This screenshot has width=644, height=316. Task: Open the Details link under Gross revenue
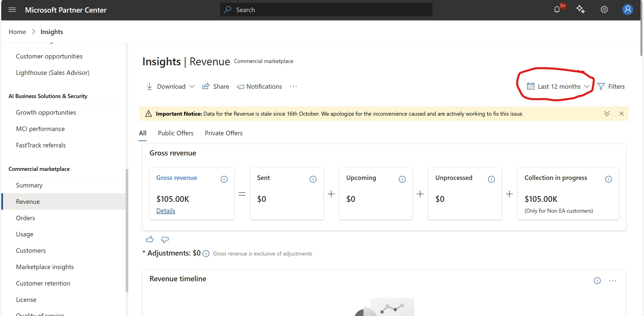(166, 211)
